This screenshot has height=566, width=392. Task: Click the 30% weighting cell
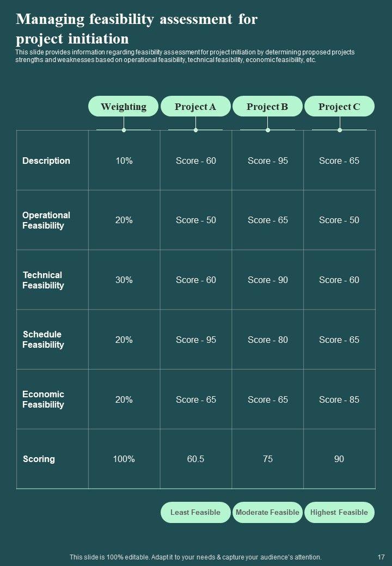(x=124, y=280)
